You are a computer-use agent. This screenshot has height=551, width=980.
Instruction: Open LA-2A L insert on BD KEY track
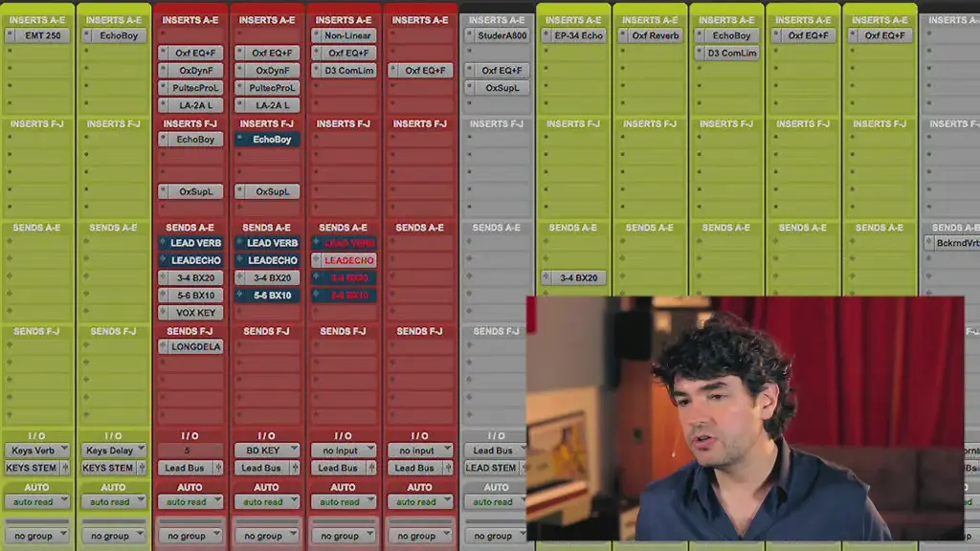pos(272,105)
